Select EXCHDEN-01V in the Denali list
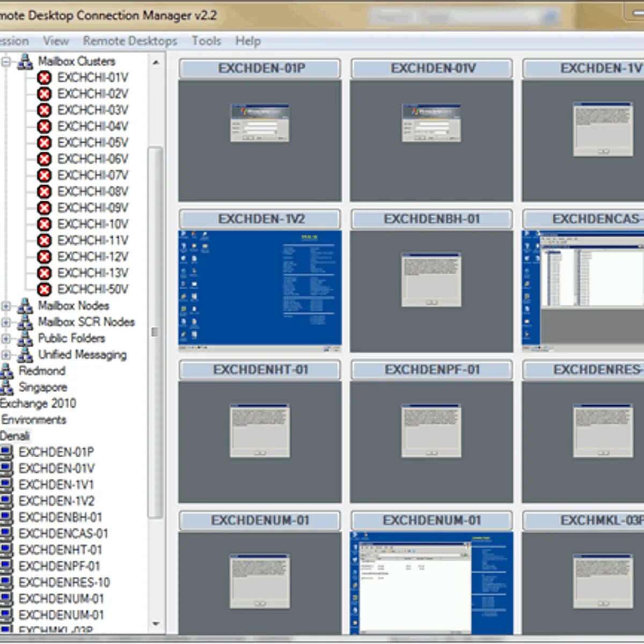The width and height of the screenshot is (644, 644). tap(56, 469)
